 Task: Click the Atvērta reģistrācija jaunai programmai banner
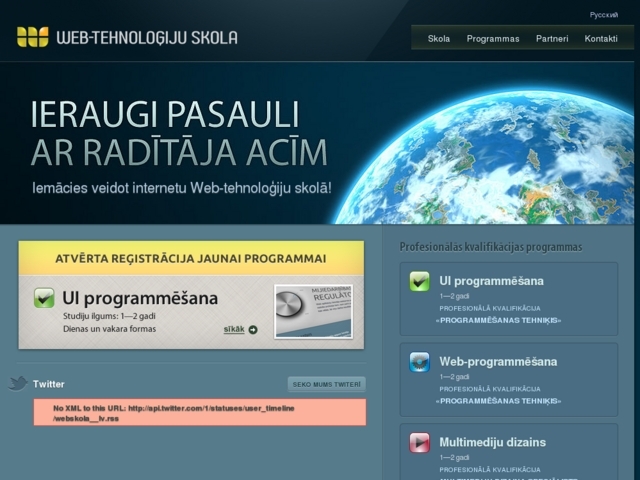191,258
